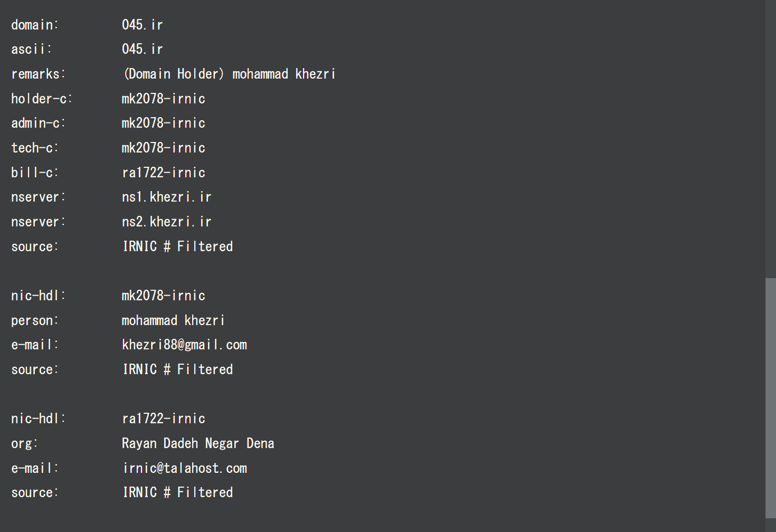
Task: Click the tech-c handle mk2078-irnic
Action: click(163, 148)
